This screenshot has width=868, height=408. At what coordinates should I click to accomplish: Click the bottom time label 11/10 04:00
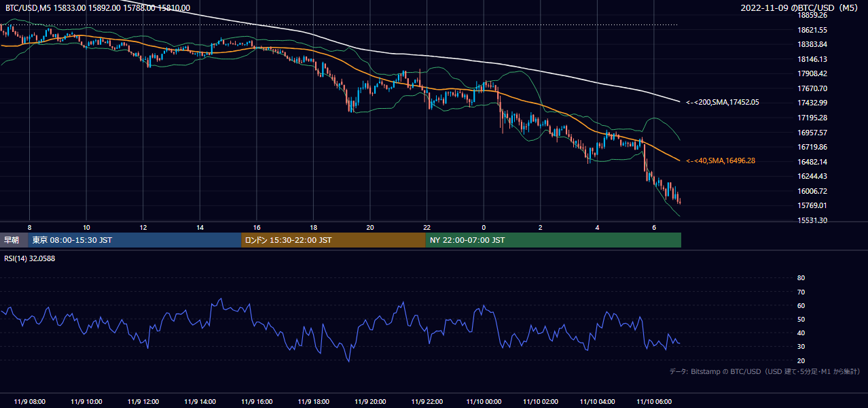(597, 402)
